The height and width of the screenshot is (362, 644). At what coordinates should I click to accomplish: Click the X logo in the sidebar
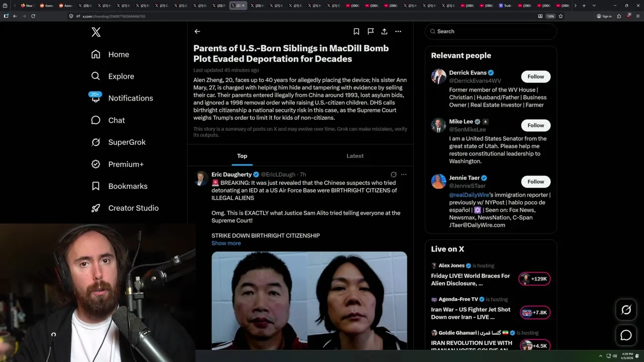(96, 32)
